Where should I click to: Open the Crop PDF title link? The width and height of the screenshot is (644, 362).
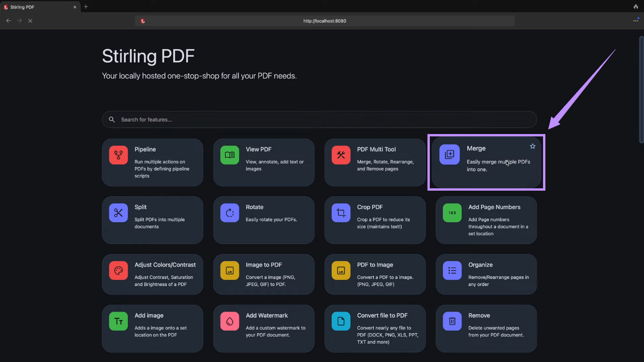pyautogui.click(x=370, y=207)
